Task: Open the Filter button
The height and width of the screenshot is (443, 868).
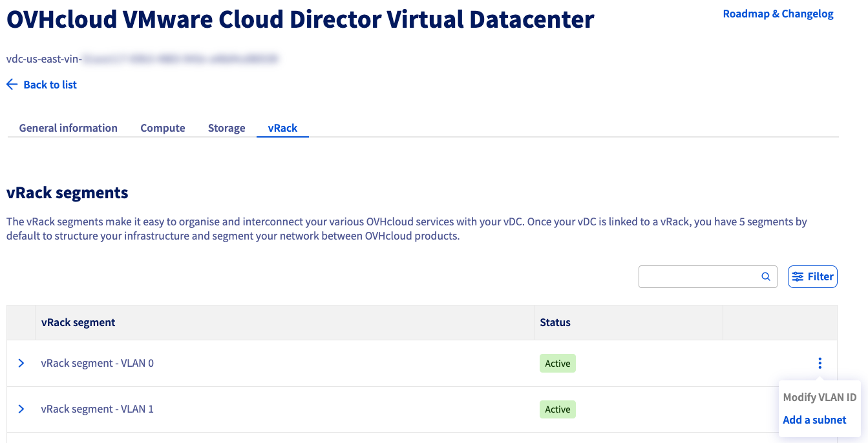Action: point(812,276)
